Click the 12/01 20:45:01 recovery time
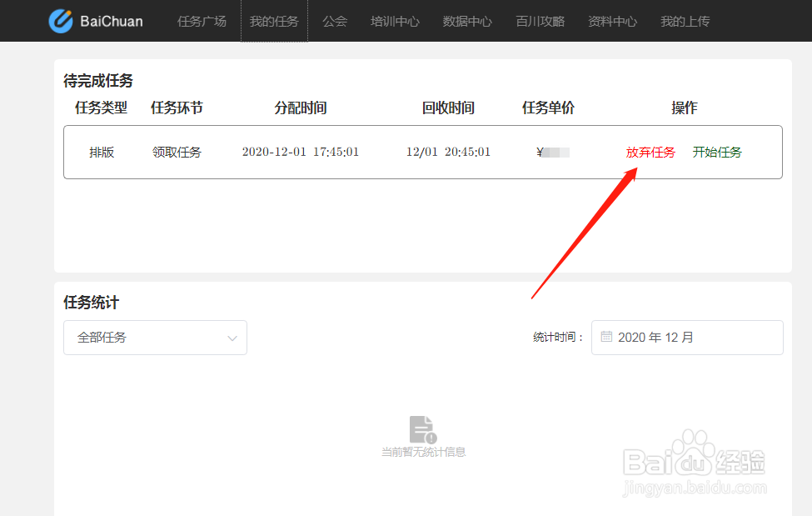812x516 pixels. point(448,152)
